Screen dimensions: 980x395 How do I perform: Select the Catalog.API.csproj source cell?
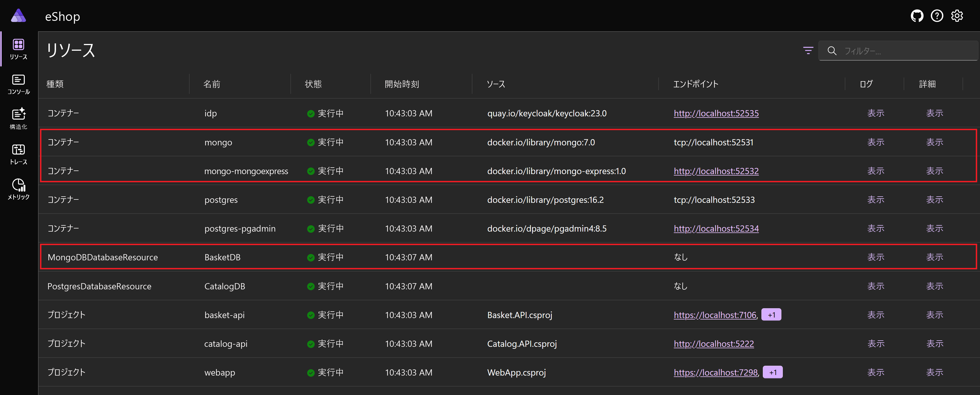point(522,344)
